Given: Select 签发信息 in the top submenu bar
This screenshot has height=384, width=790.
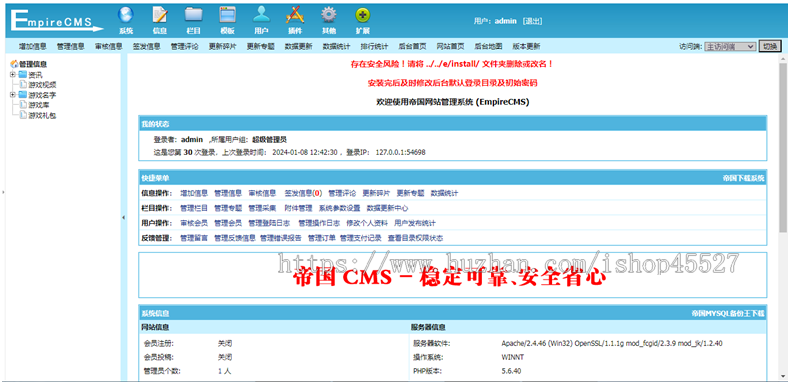Looking at the screenshot, I should [x=147, y=46].
